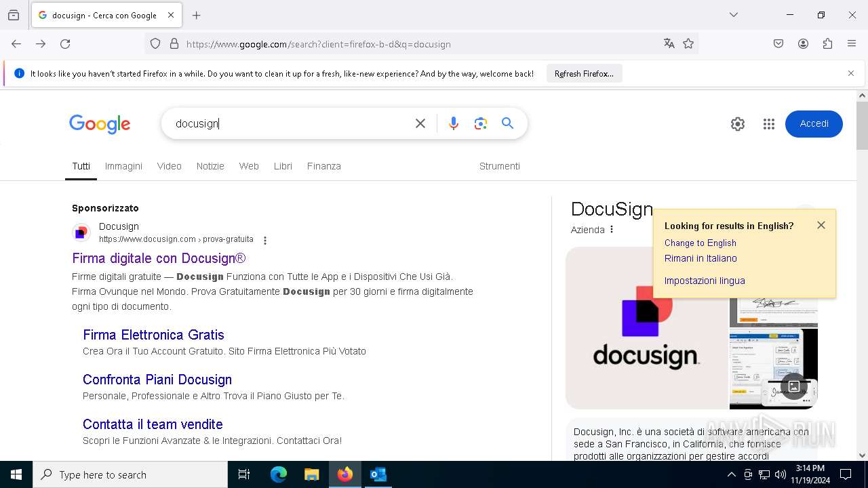Click the Accedi sign-in button
The image size is (868, 488).
(814, 124)
